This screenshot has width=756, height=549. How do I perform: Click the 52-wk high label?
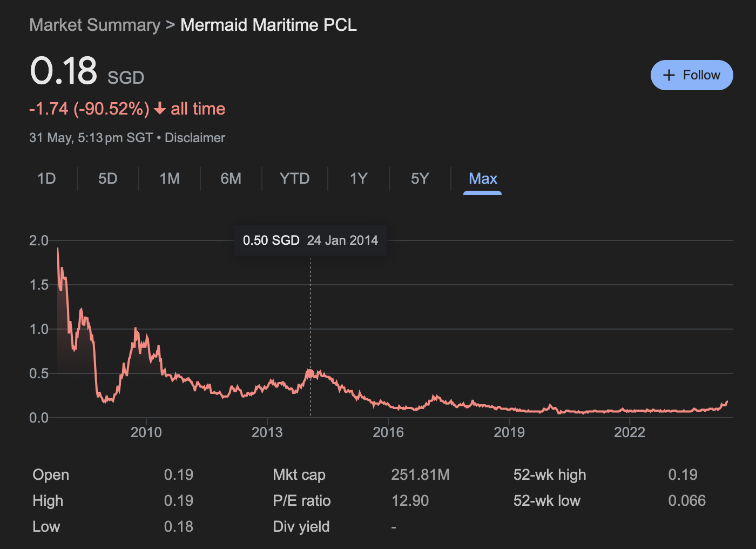(550, 474)
